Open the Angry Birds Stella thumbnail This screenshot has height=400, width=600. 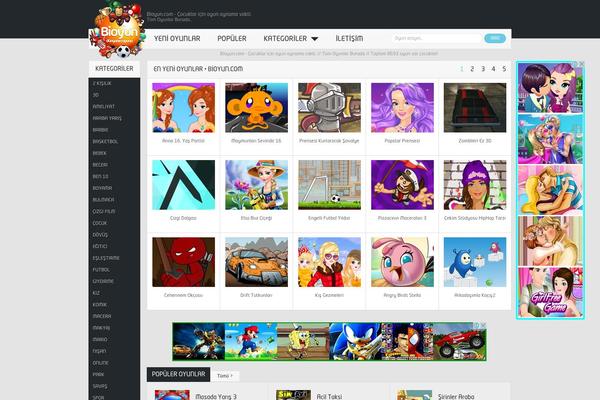pos(402,262)
